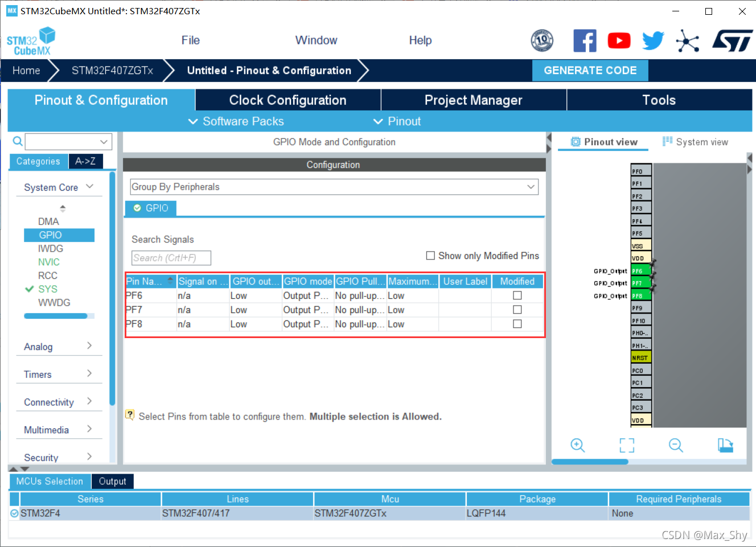Open the File menu
Image resolution: width=756 pixels, height=547 pixels.
(191, 40)
